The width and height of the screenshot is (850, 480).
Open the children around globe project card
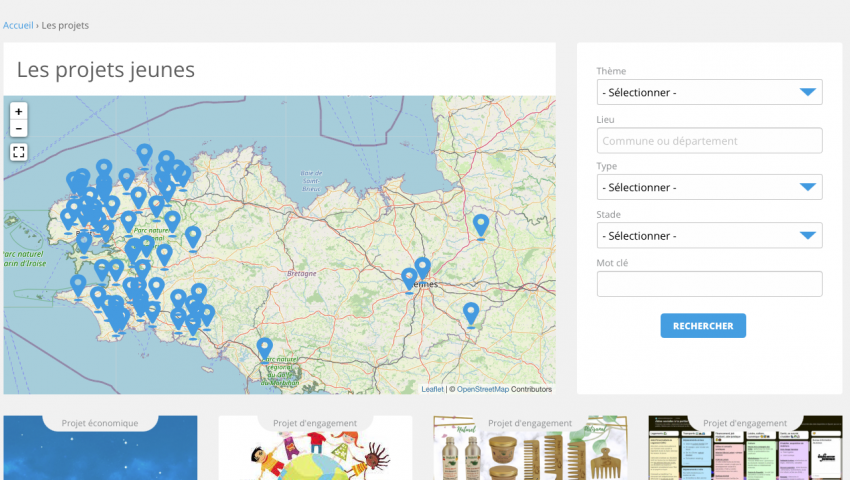315,448
